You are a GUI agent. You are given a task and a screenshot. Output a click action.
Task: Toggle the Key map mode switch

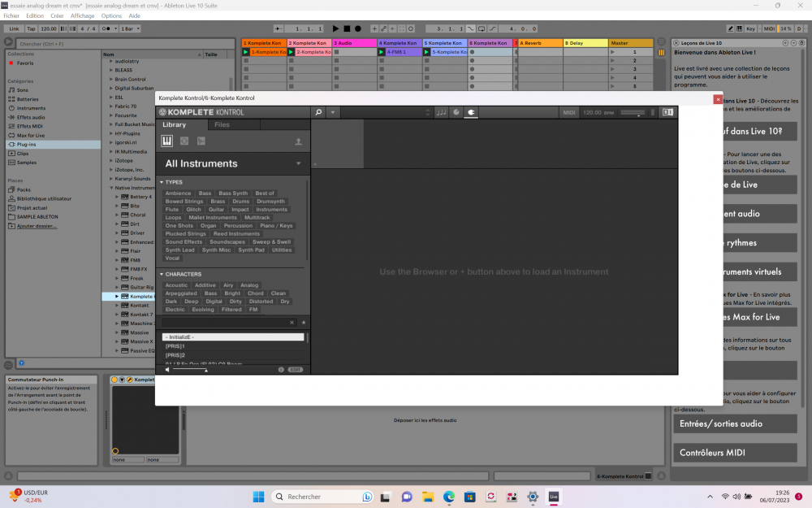tap(750, 28)
